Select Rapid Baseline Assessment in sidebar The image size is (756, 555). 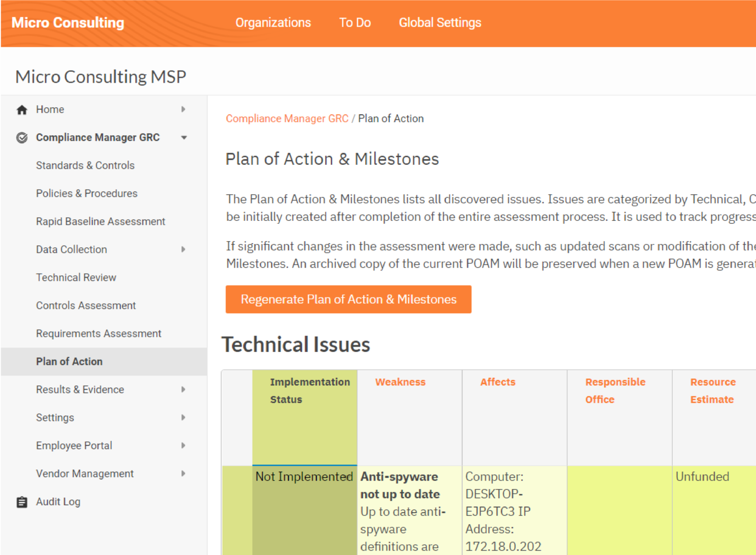coord(100,221)
